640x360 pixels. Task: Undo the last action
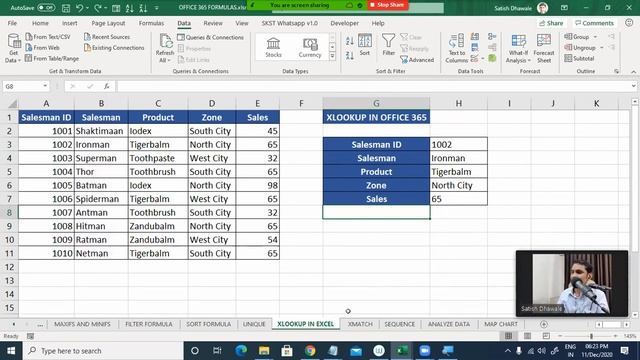pos(80,8)
